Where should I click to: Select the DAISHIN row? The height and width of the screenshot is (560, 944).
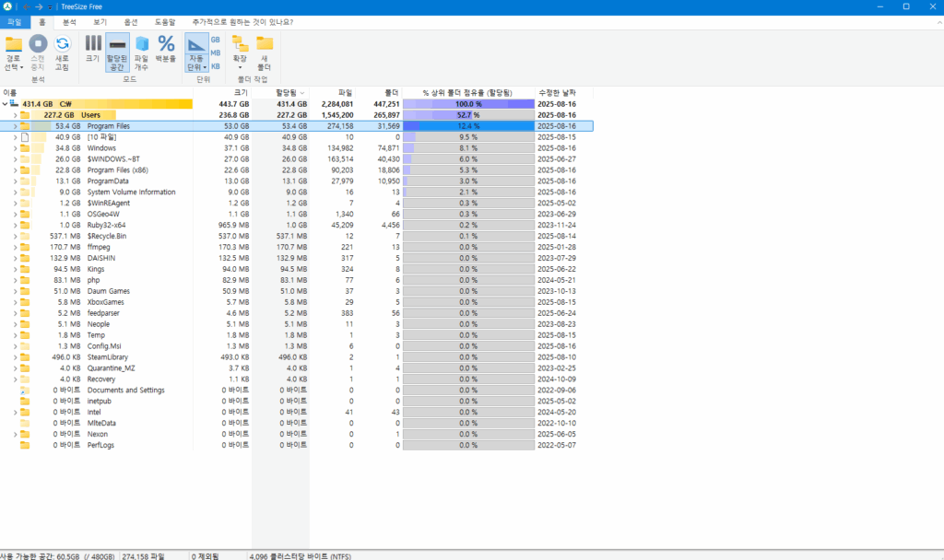297,258
